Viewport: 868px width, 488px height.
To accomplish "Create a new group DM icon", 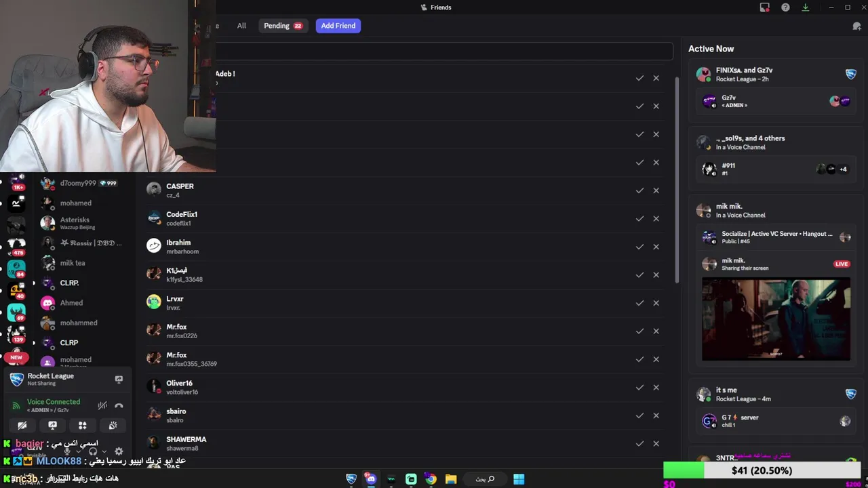I will pyautogui.click(x=856, y=26).
